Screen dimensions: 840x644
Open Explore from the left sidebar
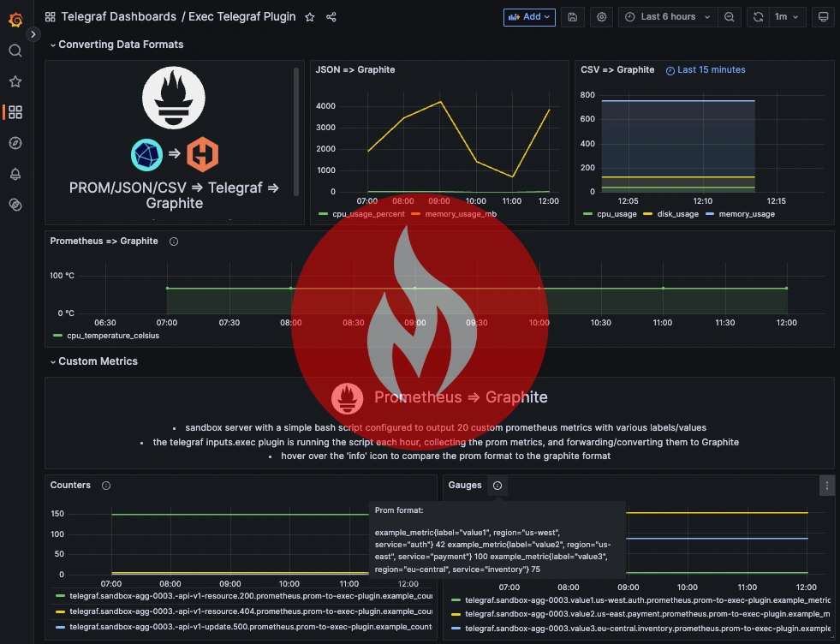click(x=15, y=143)
